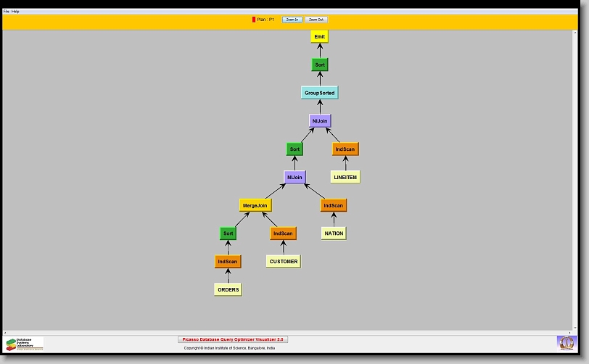The height and width of the screenshot is (364, 589).
Task: Click the CUSTOMER table node
Action: 283,261
